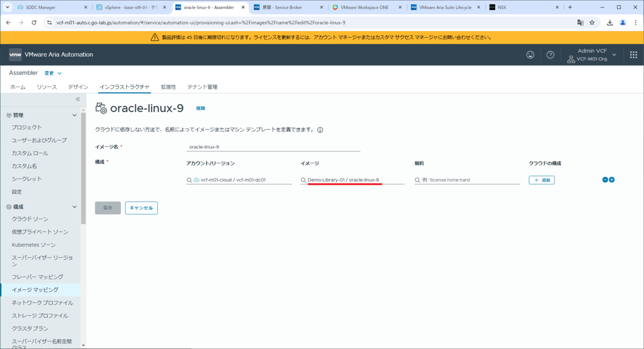Open カスタム名 in the sidebar
Image resolution: width=644 pixels, height=349 pixels.
[24, 166]
